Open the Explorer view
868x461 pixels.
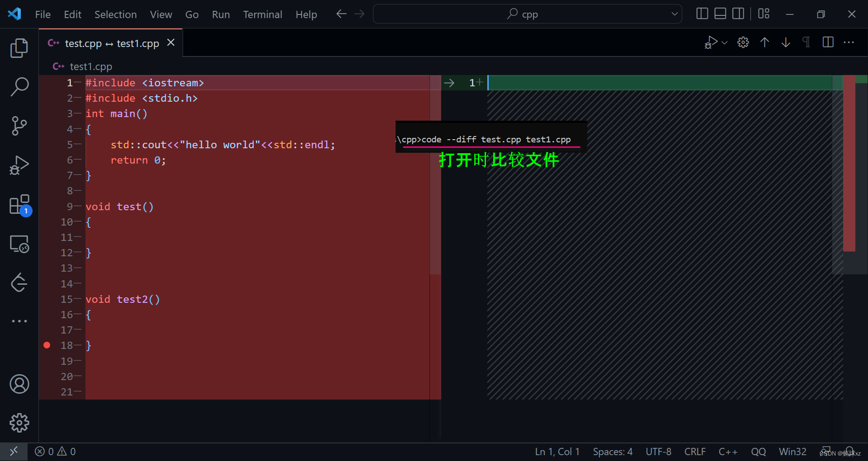click(x=19, y=48)
